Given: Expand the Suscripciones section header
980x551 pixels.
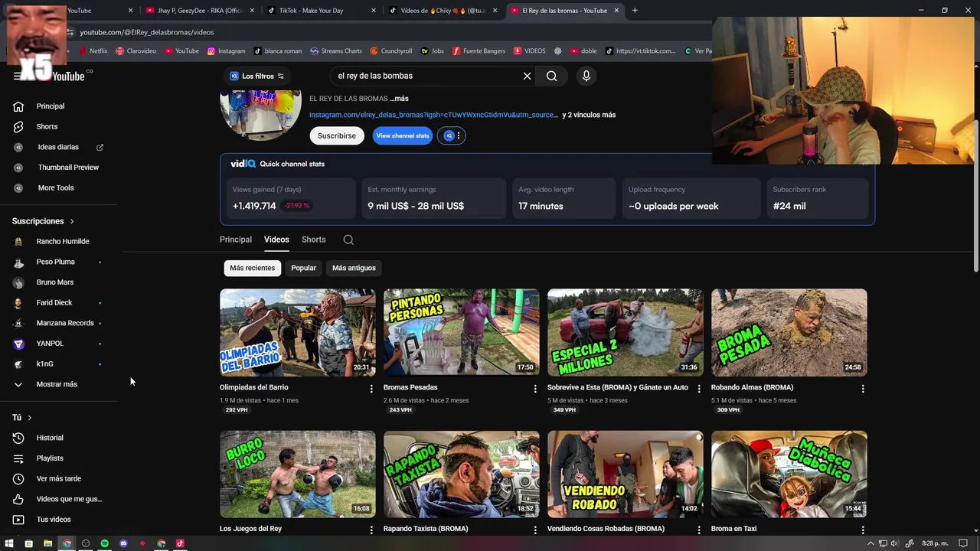Looking at the screenshot, I should (43, 221).
